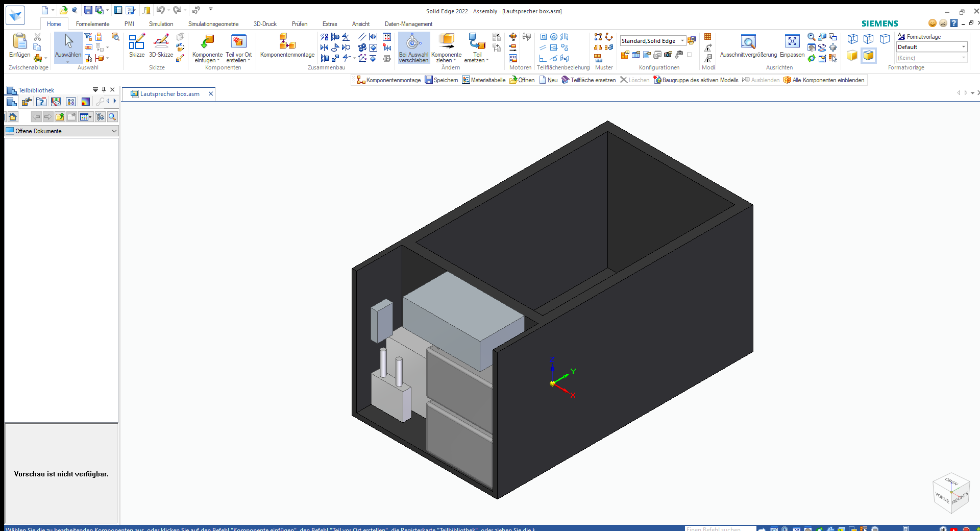Open the Ansicht ribbon tab
Image resolution: width=980 pixels, height=531 pixels.
tap(360, 24)
